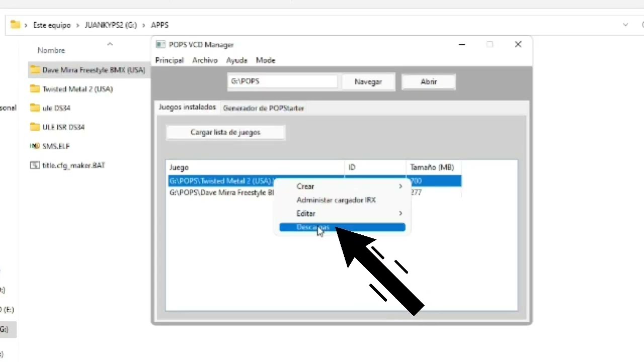
Task: Open the address bar history dropdown
Action: point(625,25)
